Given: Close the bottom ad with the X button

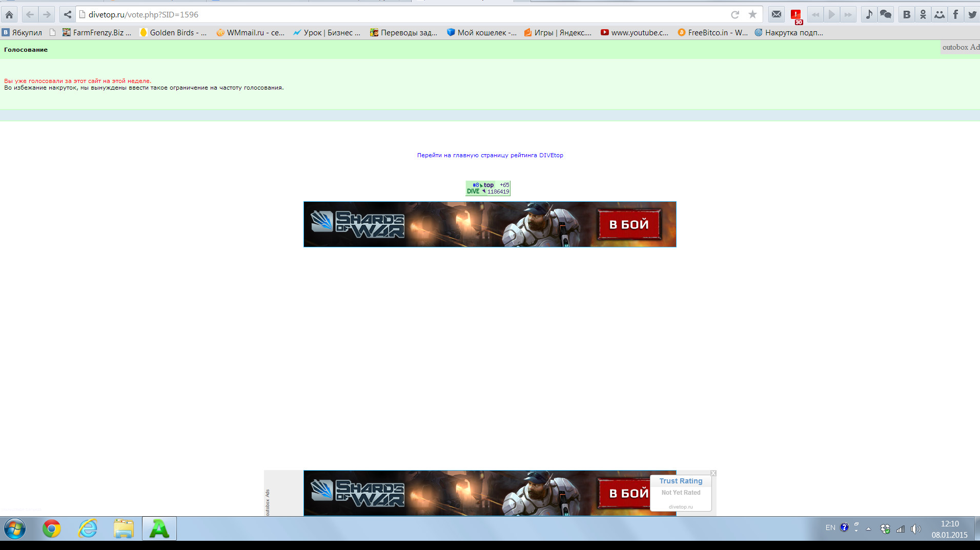Looking at the screenshot, I should pos(713,473).
